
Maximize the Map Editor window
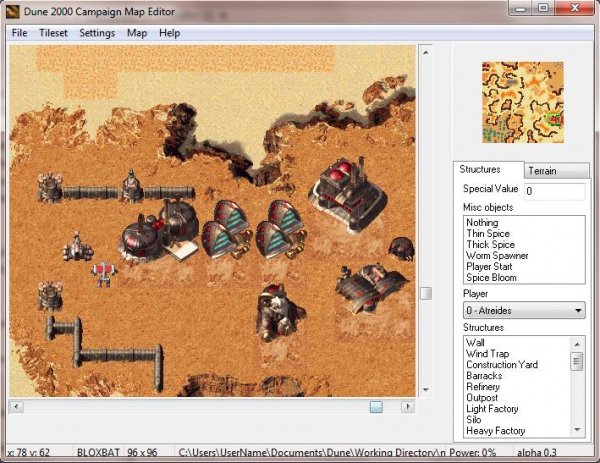(543, 7)
